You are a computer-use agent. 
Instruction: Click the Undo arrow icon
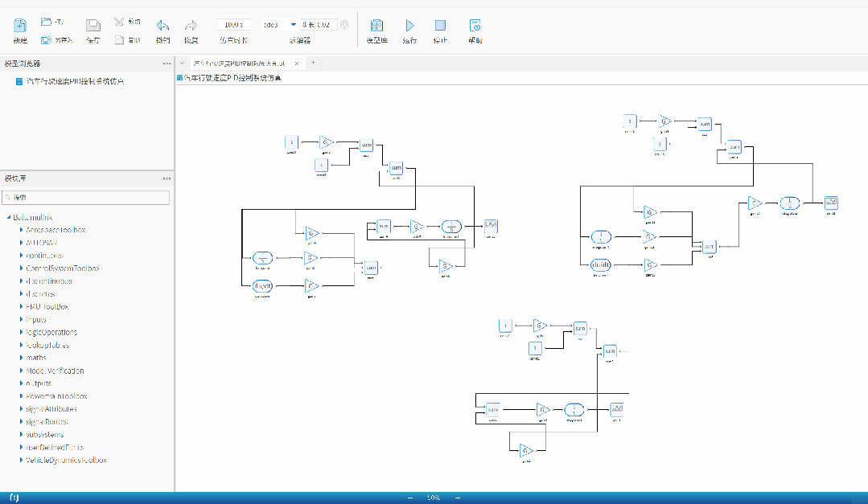162,26
